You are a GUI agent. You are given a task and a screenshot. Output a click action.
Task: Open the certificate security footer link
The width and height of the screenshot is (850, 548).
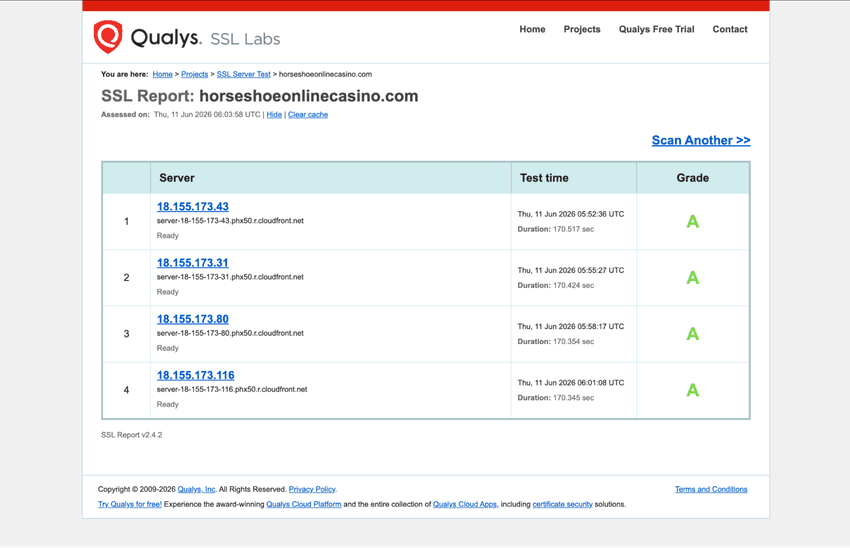562,504
